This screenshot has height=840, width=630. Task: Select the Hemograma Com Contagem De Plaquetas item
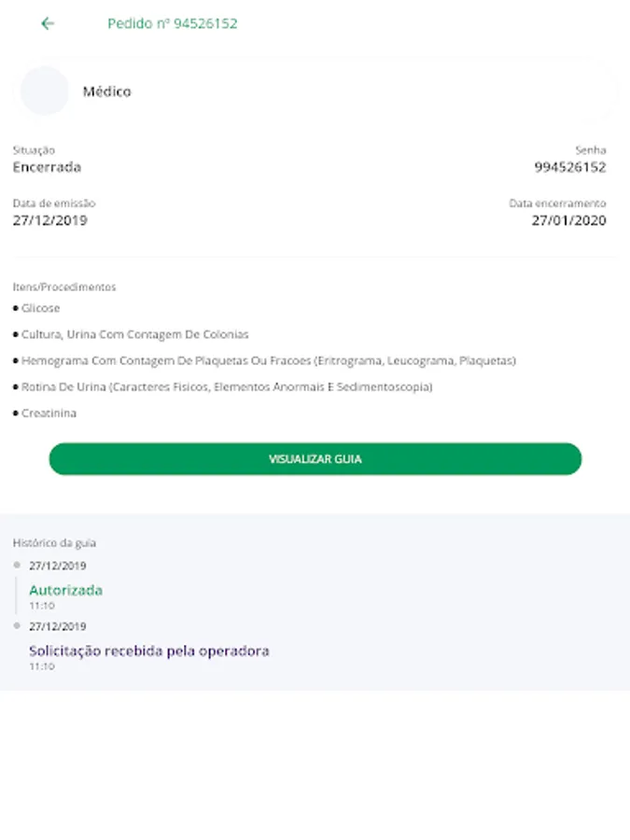[269, 360]
